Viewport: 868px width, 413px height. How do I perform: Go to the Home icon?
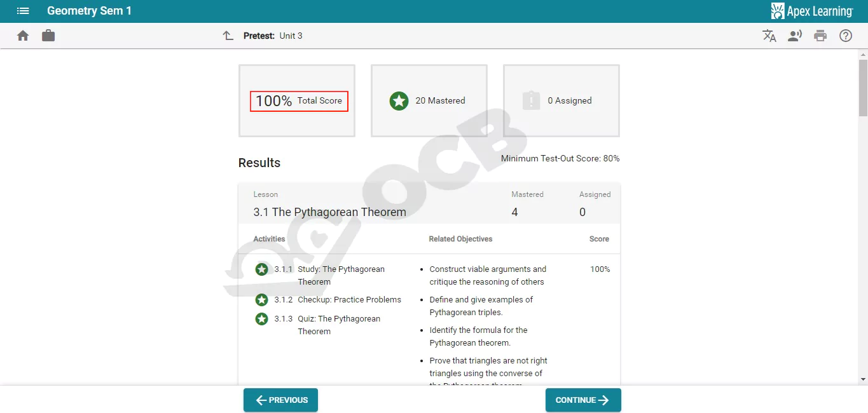(x=23, y=36)
